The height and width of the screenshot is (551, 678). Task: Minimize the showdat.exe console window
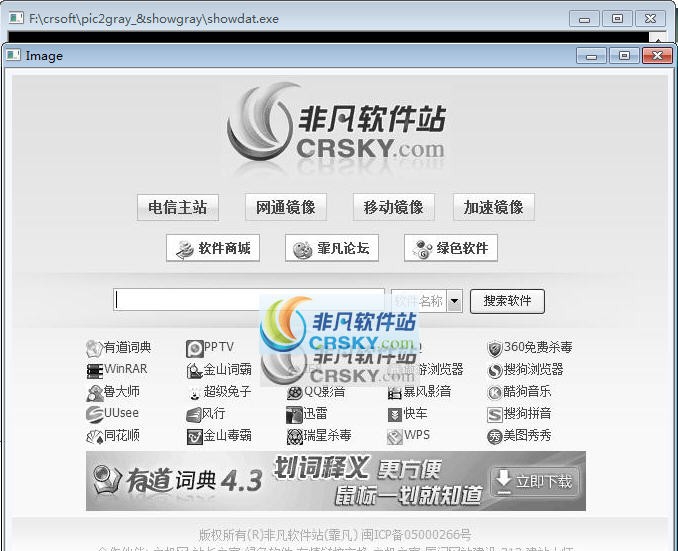tap(584, 19)
